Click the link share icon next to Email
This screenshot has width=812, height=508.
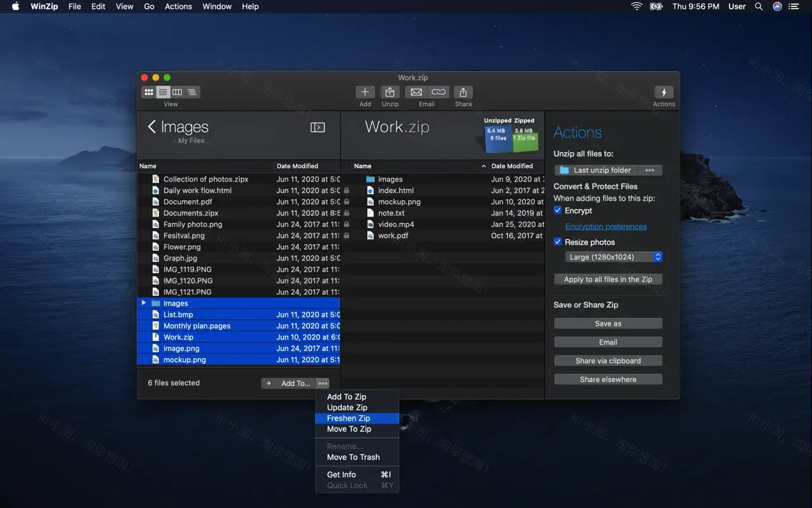point(438,92)
